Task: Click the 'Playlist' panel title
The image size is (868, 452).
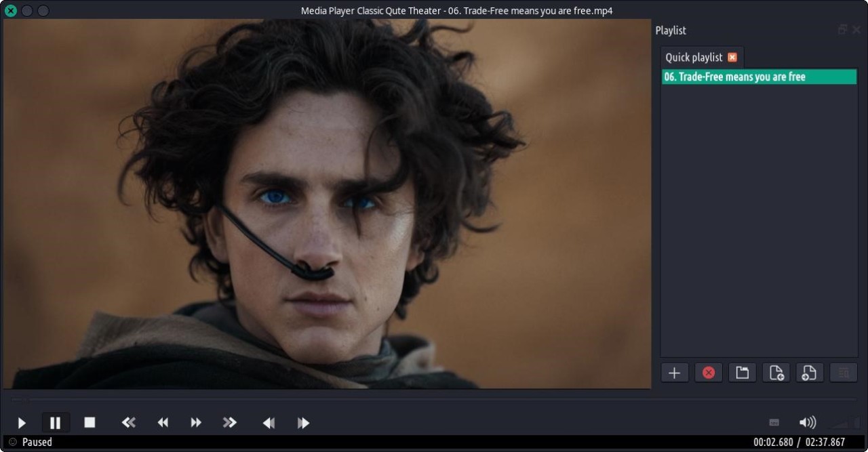Action: [671, 30]
